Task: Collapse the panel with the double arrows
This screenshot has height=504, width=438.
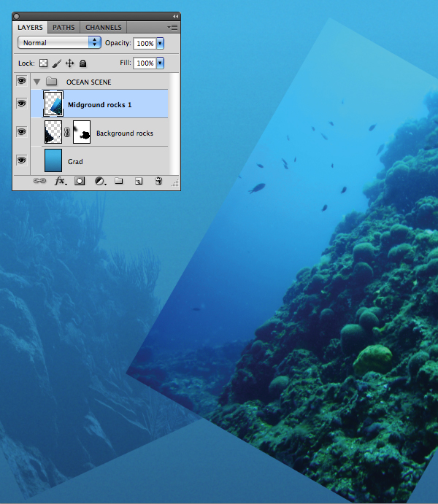Action: tap(175, 16)
